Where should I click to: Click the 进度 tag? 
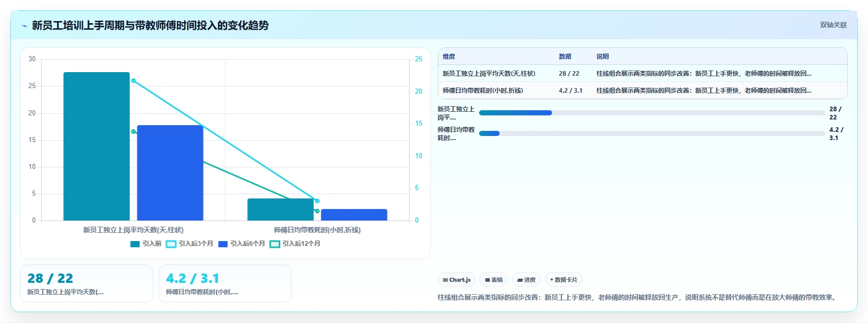(x=526, y=280)
